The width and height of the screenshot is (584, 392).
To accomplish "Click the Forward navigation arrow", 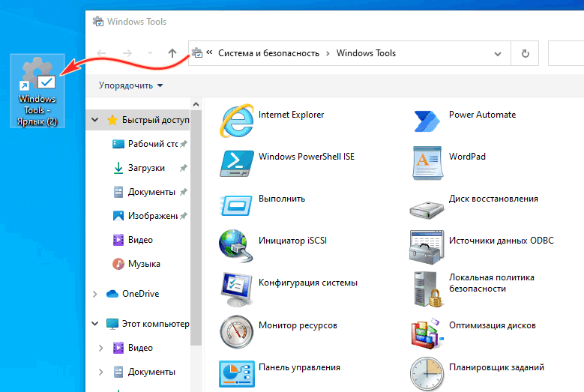I will (127, 53).
